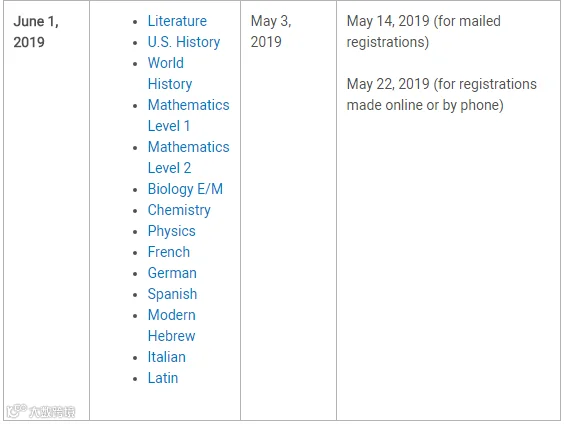Select the German link
This screenshot has height=424, width=565.
172,273
